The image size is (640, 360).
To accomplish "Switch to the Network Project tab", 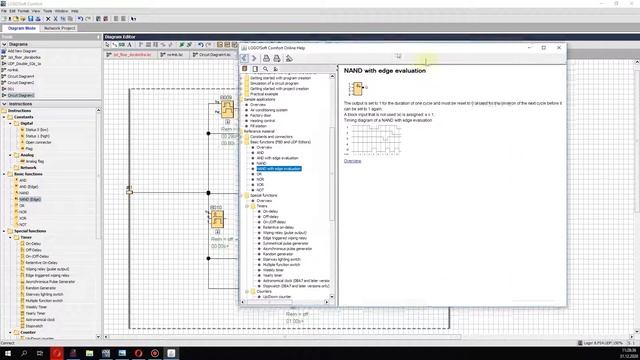I will point(60,28).
